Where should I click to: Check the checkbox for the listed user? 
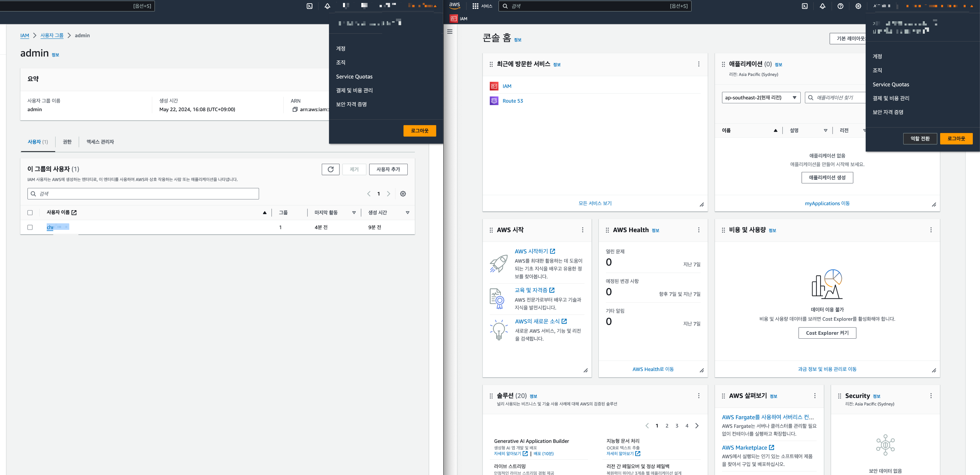click(x=30, y=227)
